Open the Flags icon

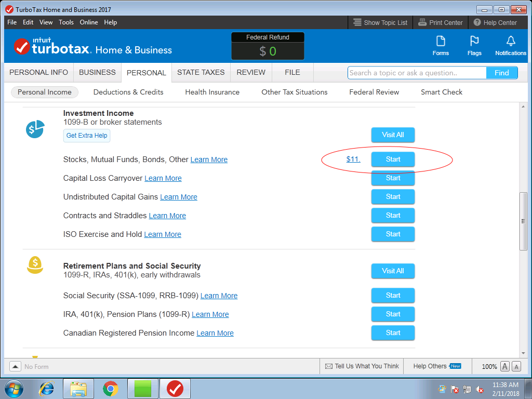(x=474, y=46)
